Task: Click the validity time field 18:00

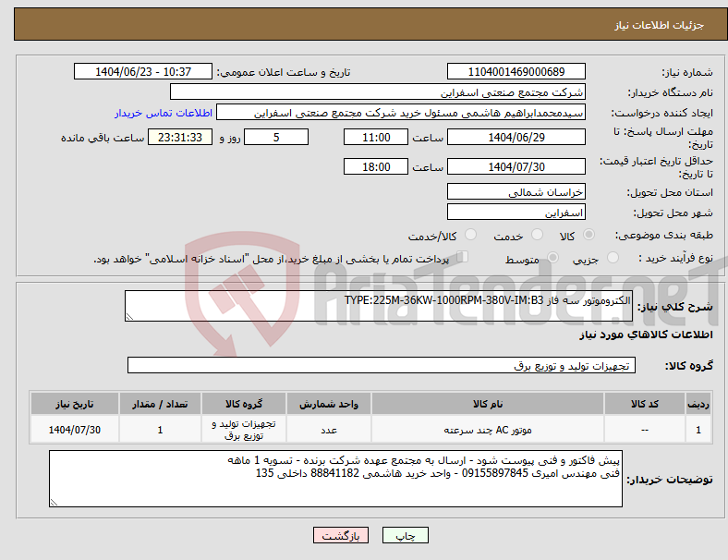Action: pos(376,166)
